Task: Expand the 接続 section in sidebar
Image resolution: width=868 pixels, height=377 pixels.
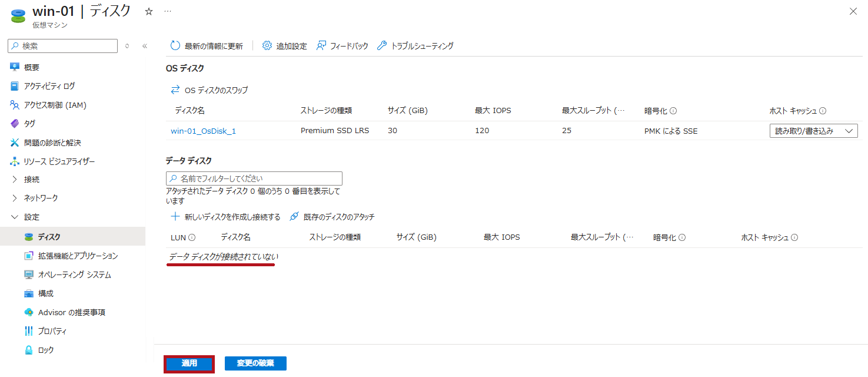Action: [15, 179]
